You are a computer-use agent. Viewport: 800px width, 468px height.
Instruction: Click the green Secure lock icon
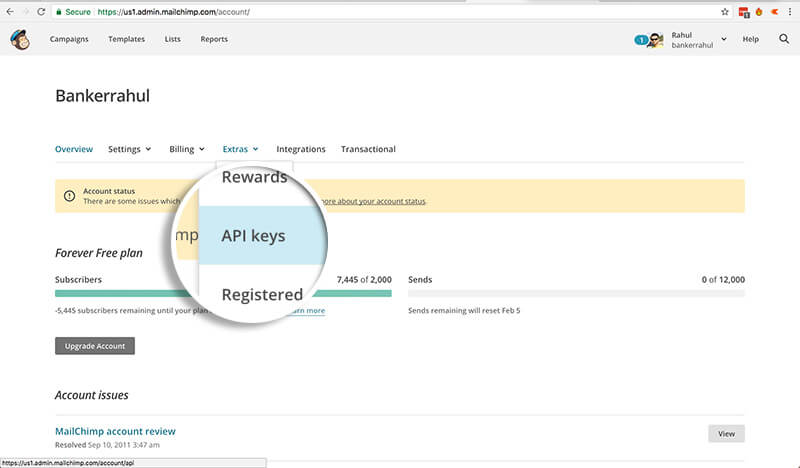coord(59,11)
